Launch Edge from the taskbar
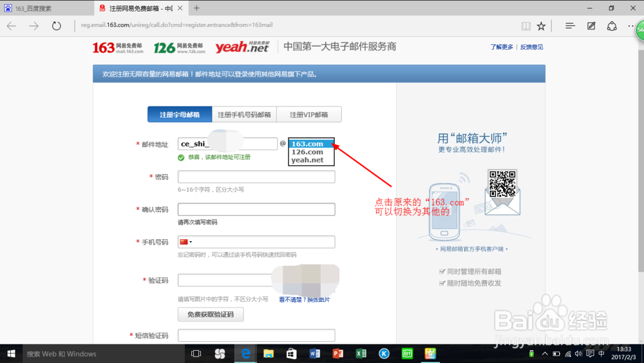Viewport: 644px width, 363px height. (x=245, y=353)
